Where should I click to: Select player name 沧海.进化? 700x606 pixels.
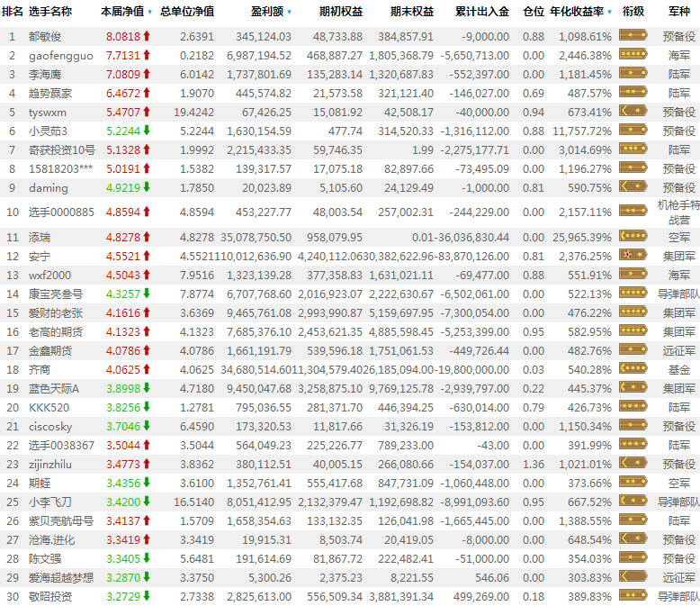(x=52, y=540)
